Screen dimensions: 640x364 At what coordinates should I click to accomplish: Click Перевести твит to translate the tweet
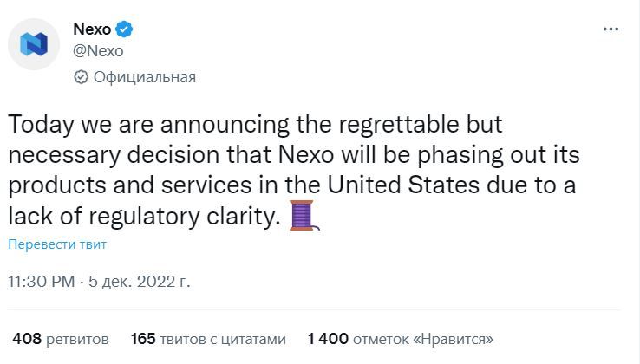coord(57,244)
